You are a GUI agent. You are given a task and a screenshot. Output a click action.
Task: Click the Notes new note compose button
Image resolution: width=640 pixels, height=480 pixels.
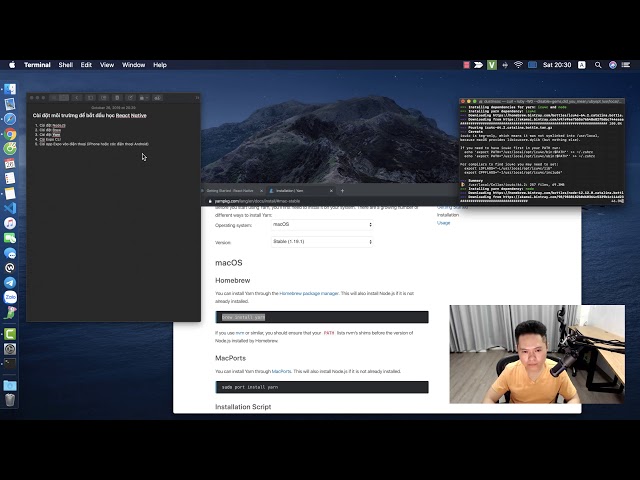click(130, 98)
